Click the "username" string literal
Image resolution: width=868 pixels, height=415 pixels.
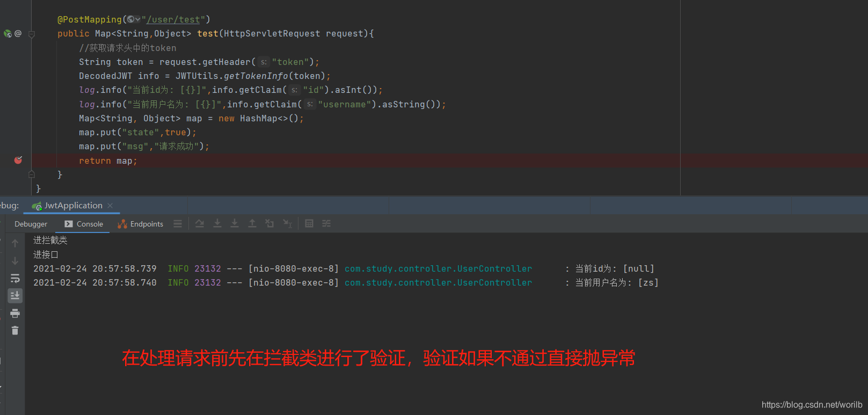point(345,104)
